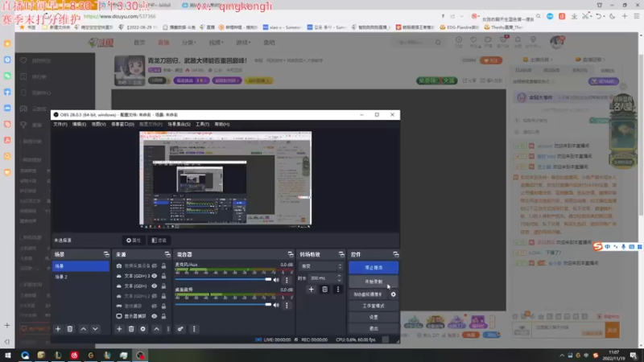Open OBS icon in Windows taskbar
The image size is (644, 362).
pos(140,355)
